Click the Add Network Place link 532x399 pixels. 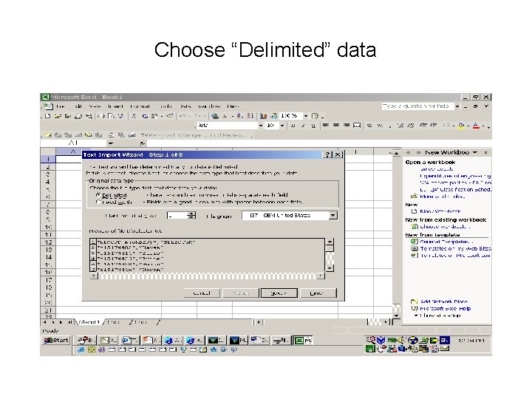pyautogui.click(x=444, y=301)
